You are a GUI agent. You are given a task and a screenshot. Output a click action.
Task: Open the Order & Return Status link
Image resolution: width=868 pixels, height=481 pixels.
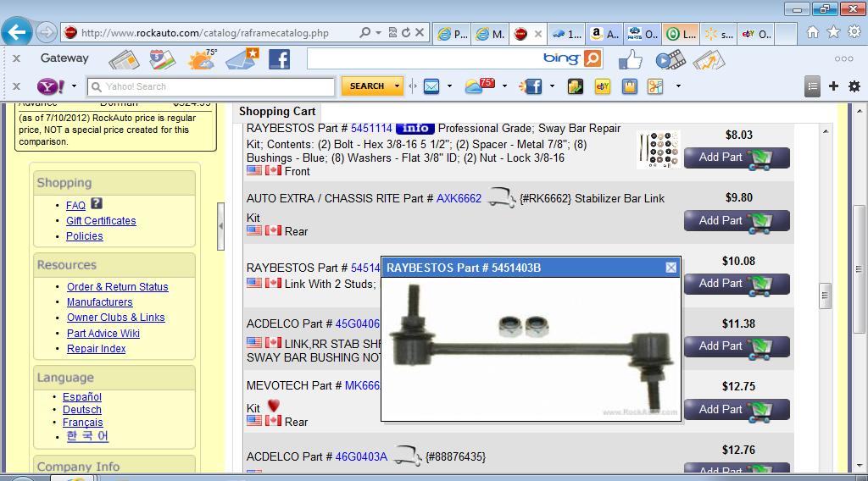click(x=117, y=287)
